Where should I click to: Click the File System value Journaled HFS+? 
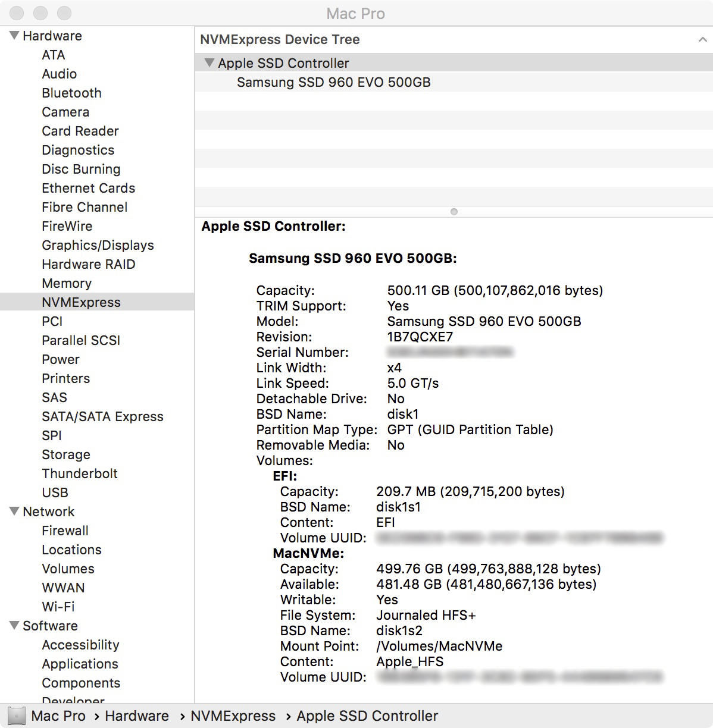(426, 615)
